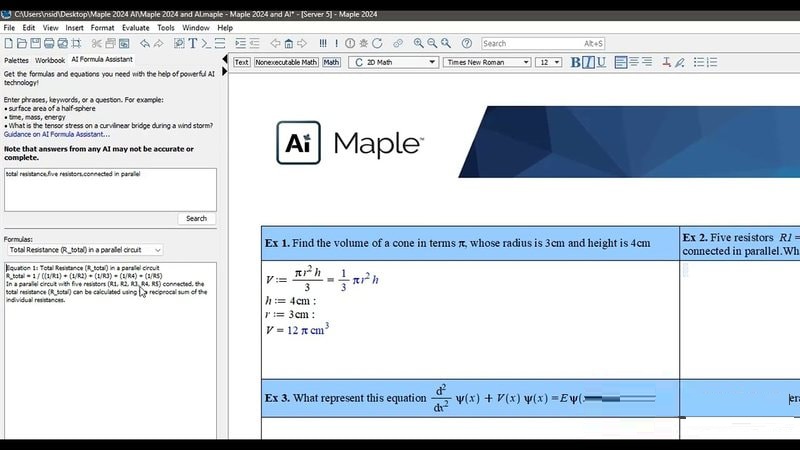The width and height of the screenshot is (800, 450).
Task: Outdent the section with the outdent icon
Action: [254, 43]
